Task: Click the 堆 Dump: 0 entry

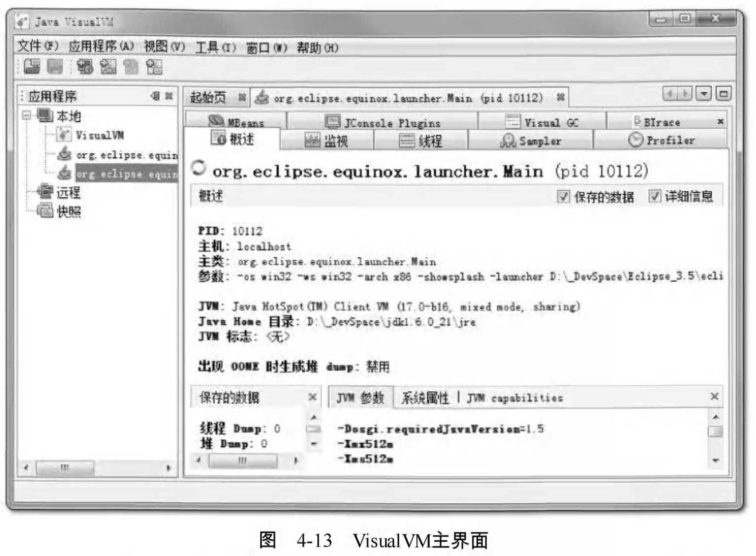Action: pyautogui.click(x=234, y=443)
